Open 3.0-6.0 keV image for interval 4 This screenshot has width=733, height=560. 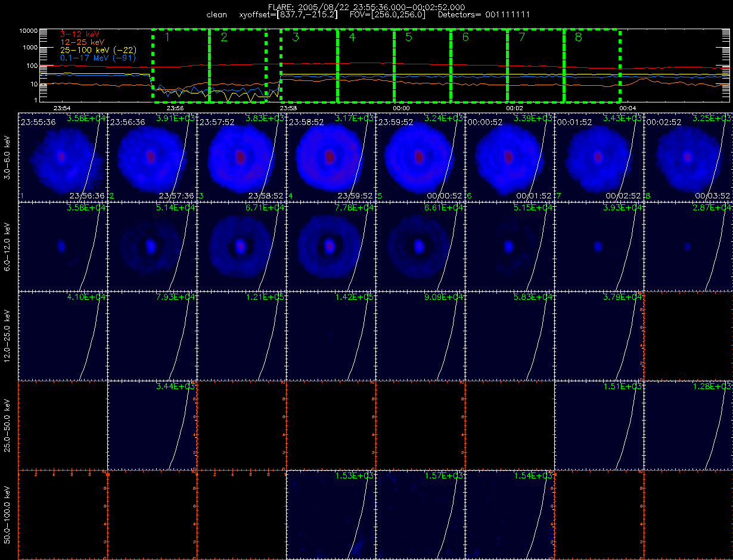pos(331,157)
